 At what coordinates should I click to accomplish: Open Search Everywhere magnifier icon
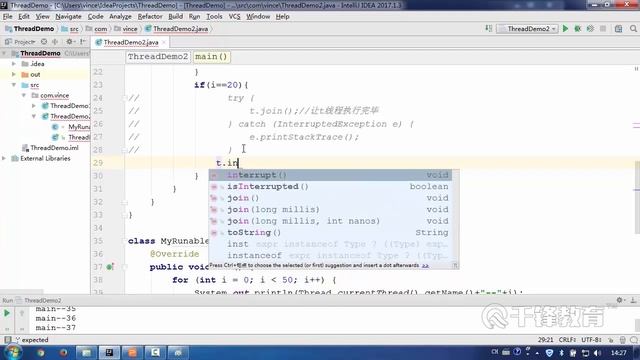click(633, 29)
